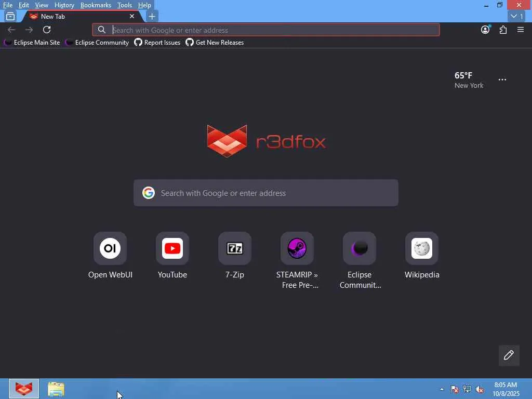Screen dimensions: 532x399
Task: Click the center Google search box
Action: pos(266,193)
